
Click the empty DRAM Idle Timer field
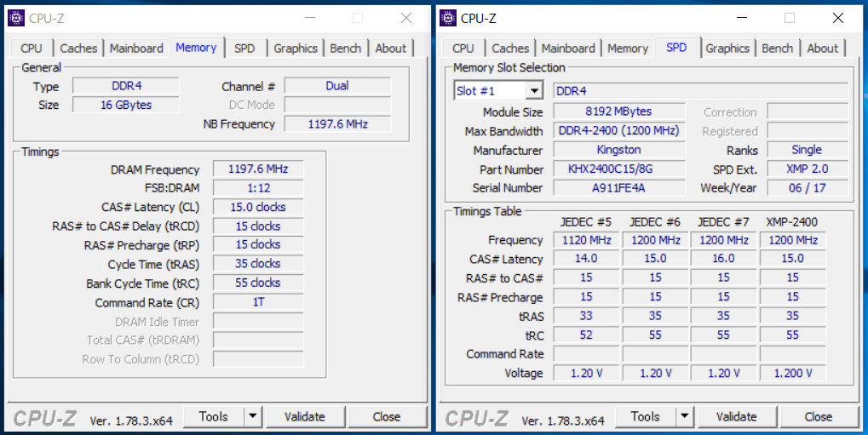[258, 322]
